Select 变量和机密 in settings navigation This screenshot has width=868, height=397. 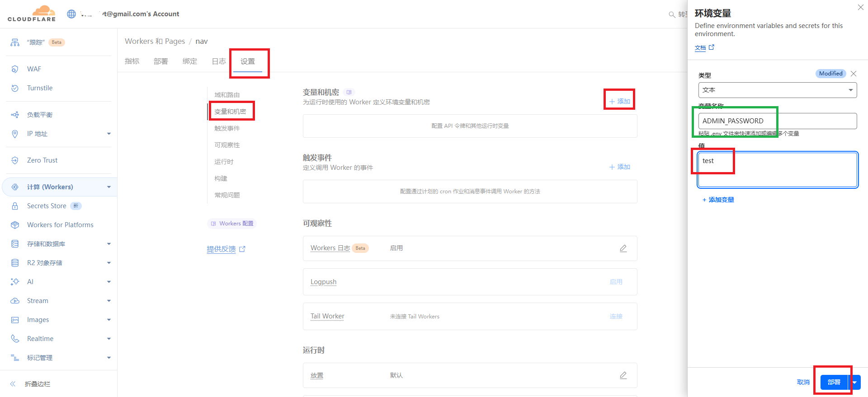[230, 112]
